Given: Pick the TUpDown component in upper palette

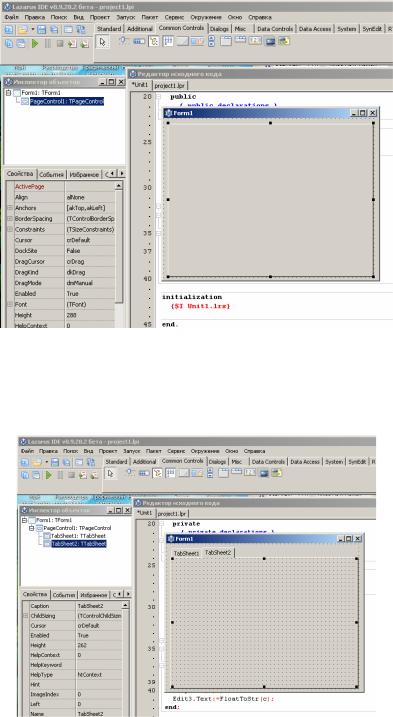Looking at the screenshot, I should 211,41.
